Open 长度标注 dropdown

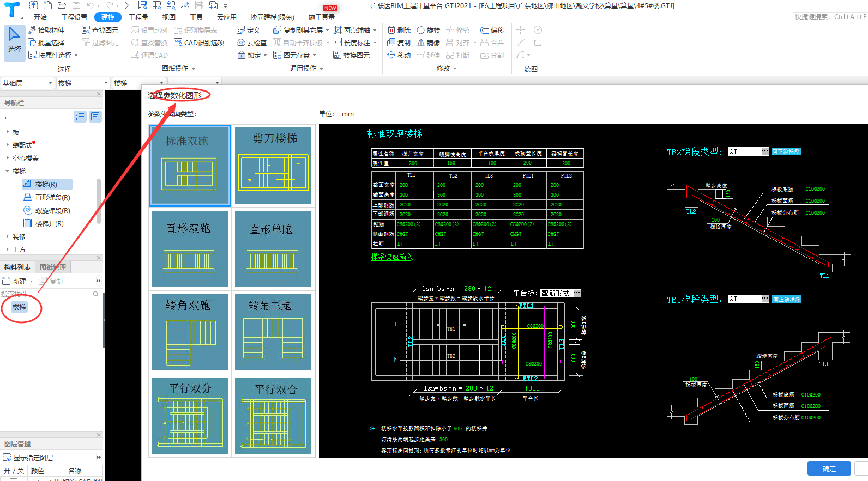click(375, 42)
